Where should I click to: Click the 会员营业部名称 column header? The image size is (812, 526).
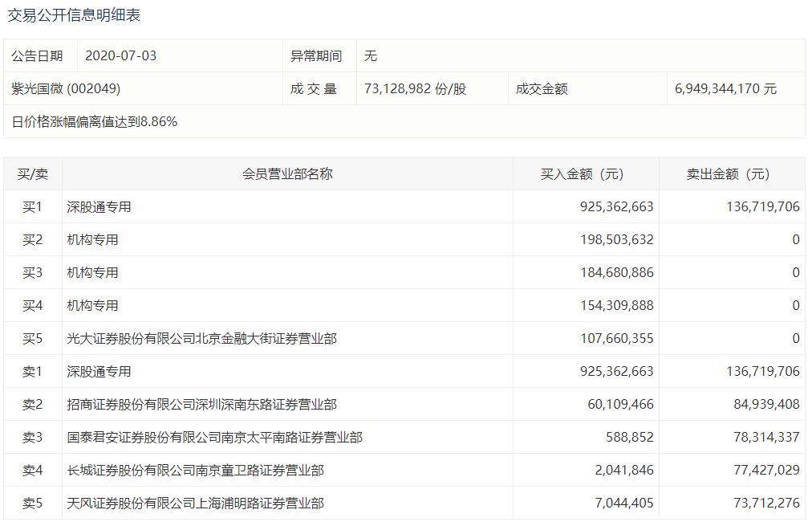tap(287, 174)
